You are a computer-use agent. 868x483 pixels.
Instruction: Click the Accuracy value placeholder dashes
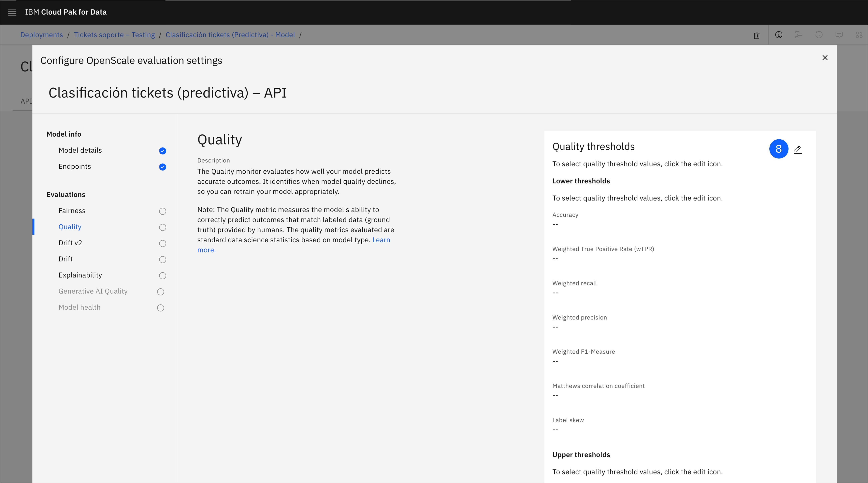[555, 224]
